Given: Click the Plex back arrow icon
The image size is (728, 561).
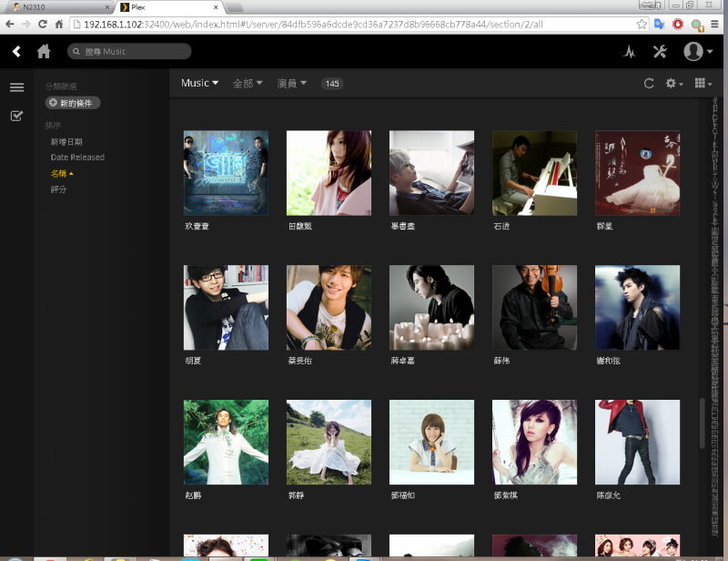Looking at the screenshot, I should coord(17,52).
